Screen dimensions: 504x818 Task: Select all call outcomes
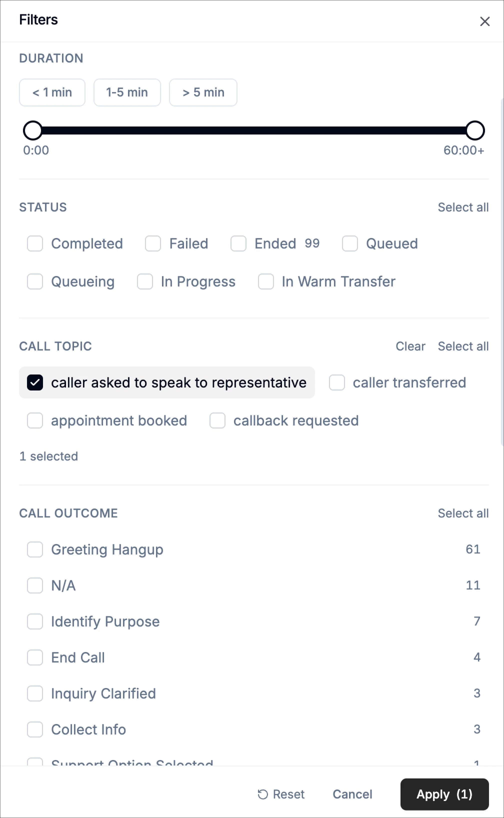(x=463, y=513)
